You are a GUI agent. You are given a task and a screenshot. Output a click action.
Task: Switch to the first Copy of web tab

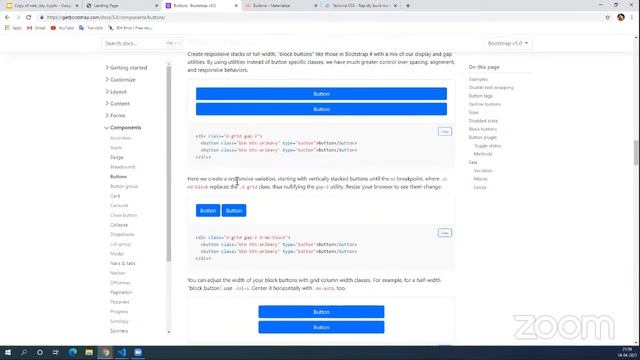(42, 6)
